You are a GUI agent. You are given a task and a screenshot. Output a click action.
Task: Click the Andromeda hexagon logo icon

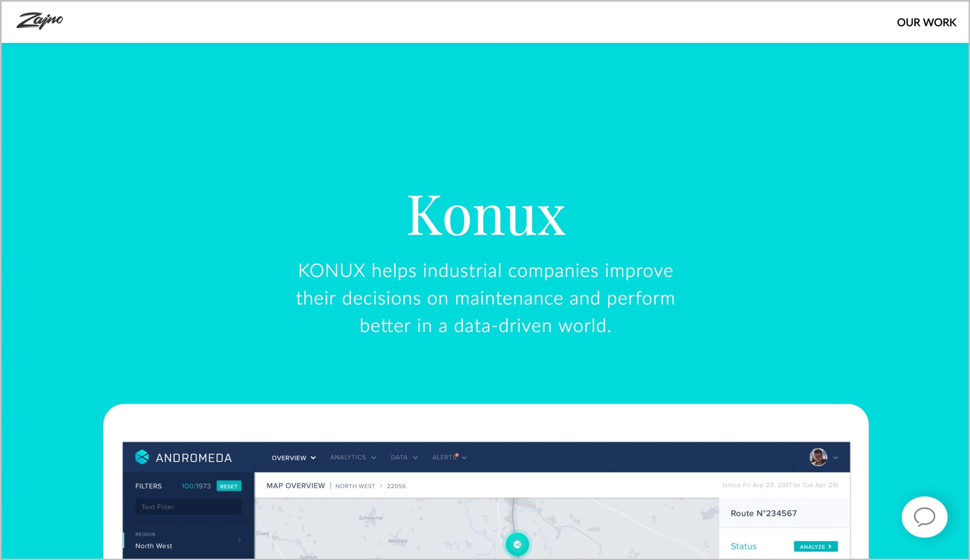(142, 457)
